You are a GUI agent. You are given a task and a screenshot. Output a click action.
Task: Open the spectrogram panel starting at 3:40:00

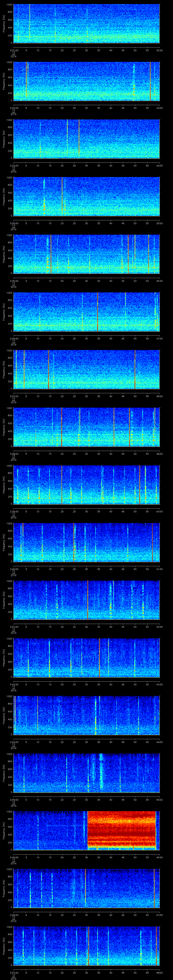click(86, 543)
